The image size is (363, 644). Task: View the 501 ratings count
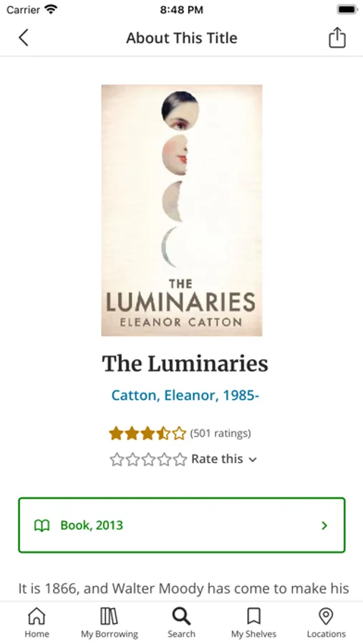click(221, 434)
